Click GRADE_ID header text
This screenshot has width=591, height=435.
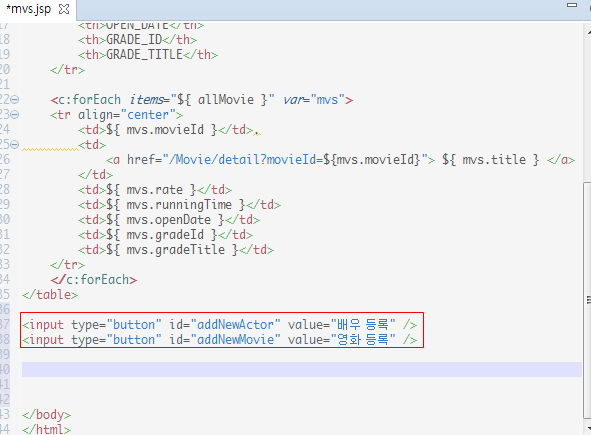tap(134, 40)
